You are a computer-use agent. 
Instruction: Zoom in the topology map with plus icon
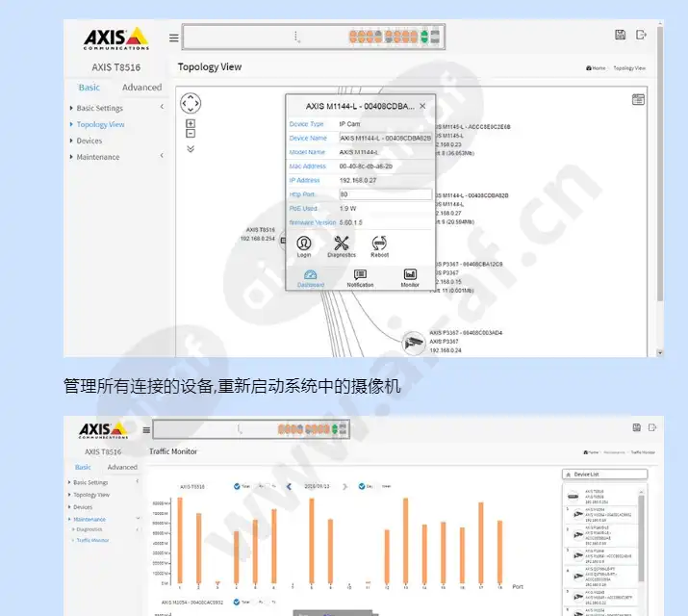coord(191,124)
